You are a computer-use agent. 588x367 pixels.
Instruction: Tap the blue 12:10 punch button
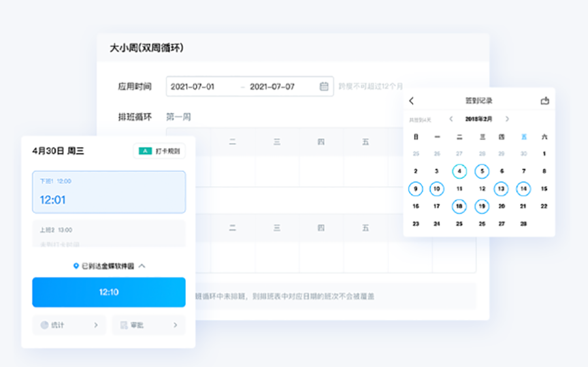(108, 293)
